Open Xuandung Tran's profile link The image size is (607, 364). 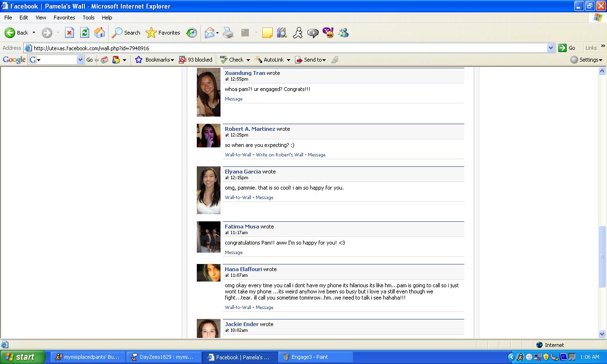245,73
